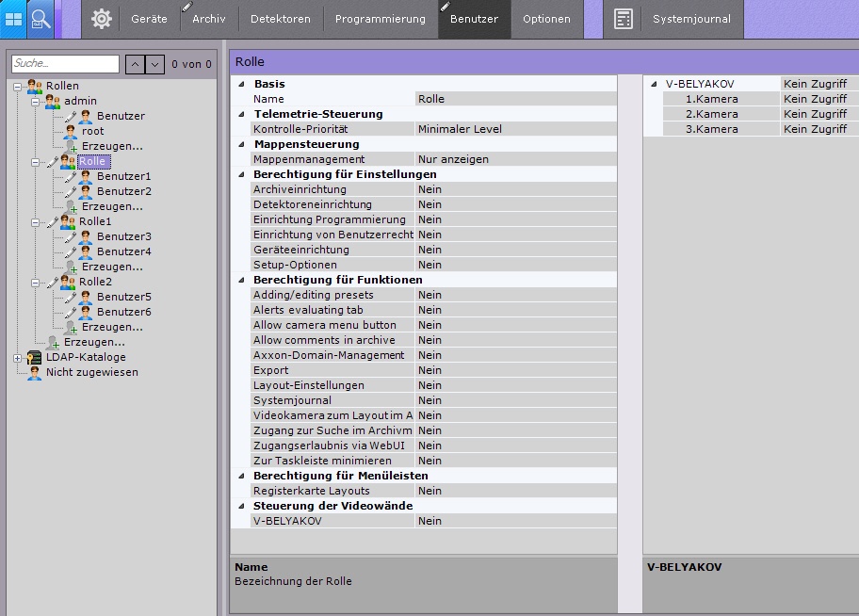This screenshot has height=616, width=859.
Task: Click the settings gear icon
Action: tap(102, 19)
